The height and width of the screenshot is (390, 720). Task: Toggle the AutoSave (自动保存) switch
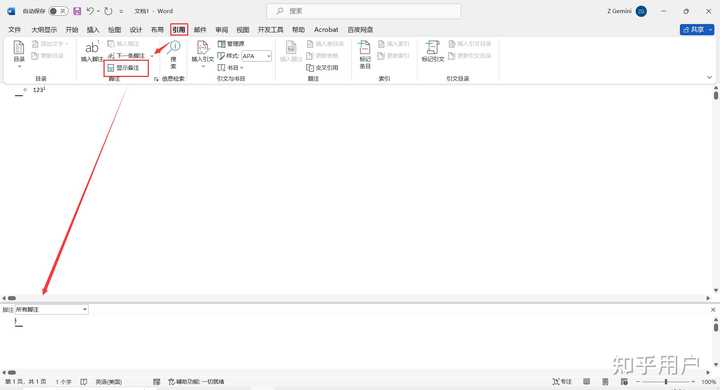coord(58,11)
